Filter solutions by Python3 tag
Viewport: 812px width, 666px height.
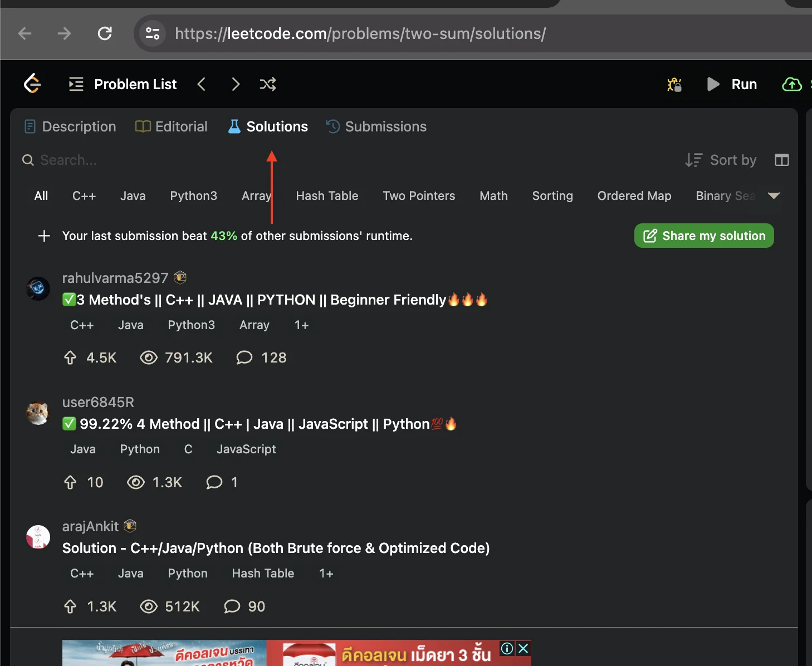194,196
